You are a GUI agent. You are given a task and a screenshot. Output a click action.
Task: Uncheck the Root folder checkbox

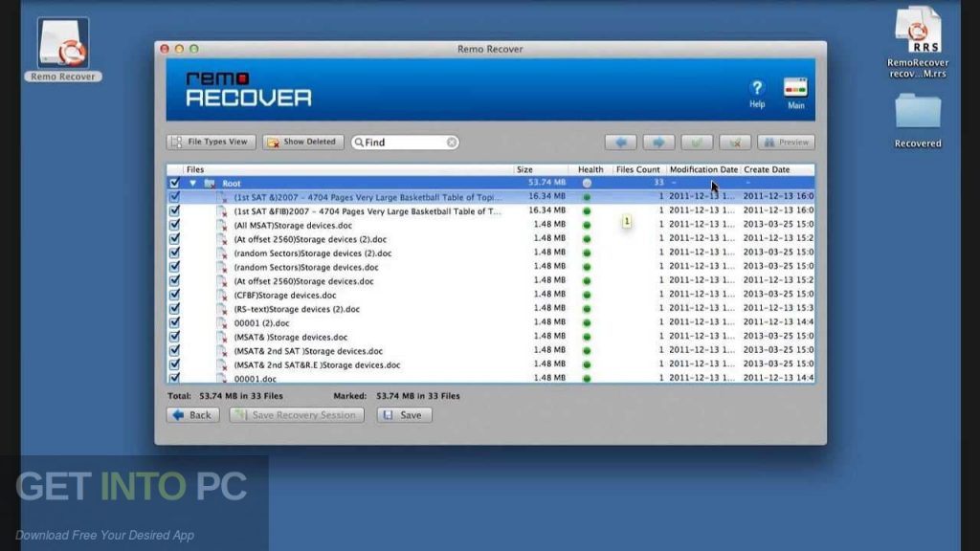click(175, 182)
